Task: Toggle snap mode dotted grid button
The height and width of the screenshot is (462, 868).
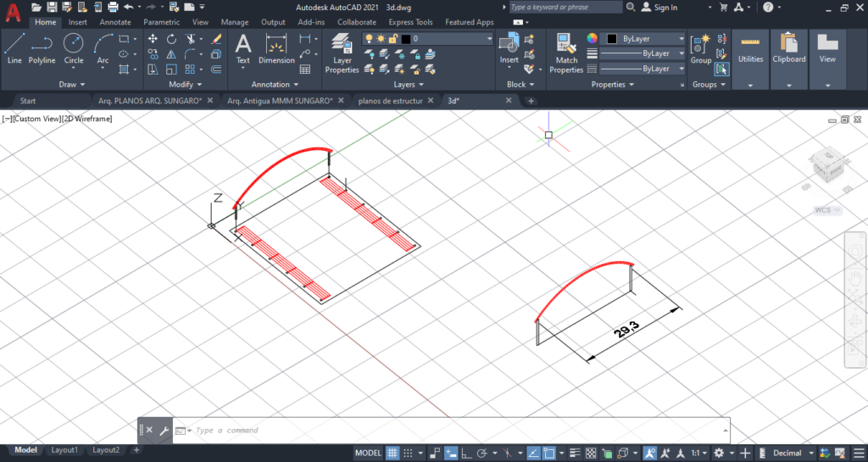Action: (408, 453)
